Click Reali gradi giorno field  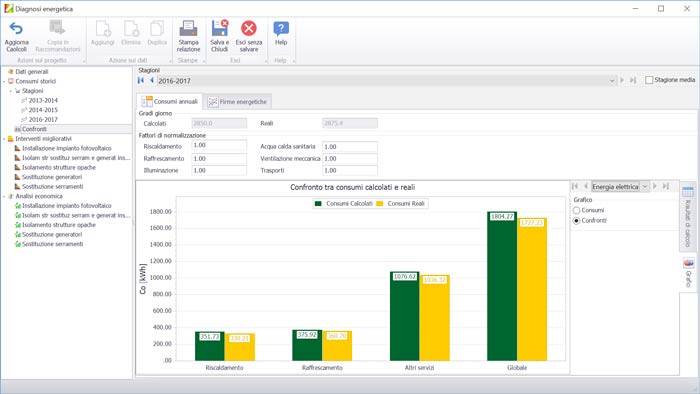point(350,123)
